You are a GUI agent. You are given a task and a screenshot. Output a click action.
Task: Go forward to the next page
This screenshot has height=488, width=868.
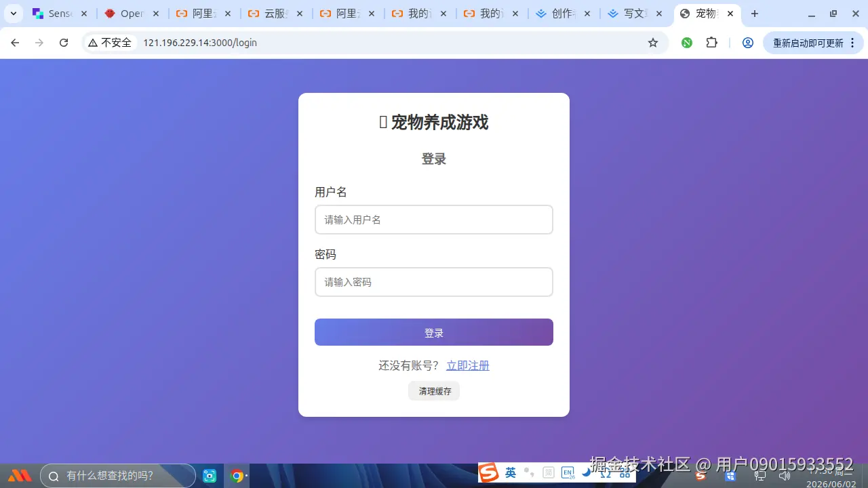[x=39, y=43]
